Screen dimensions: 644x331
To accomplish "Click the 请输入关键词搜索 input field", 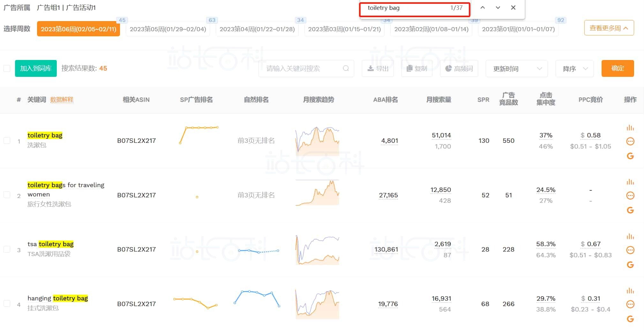I will [302, 69].
